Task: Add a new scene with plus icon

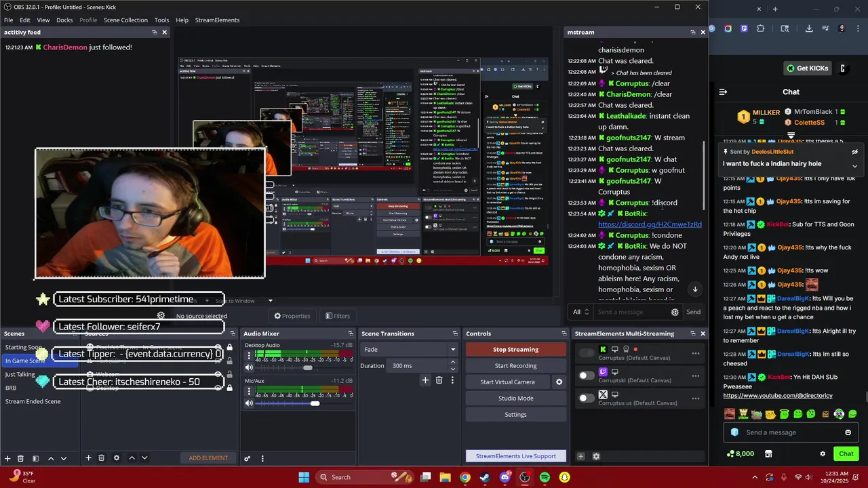Action: 7,458
